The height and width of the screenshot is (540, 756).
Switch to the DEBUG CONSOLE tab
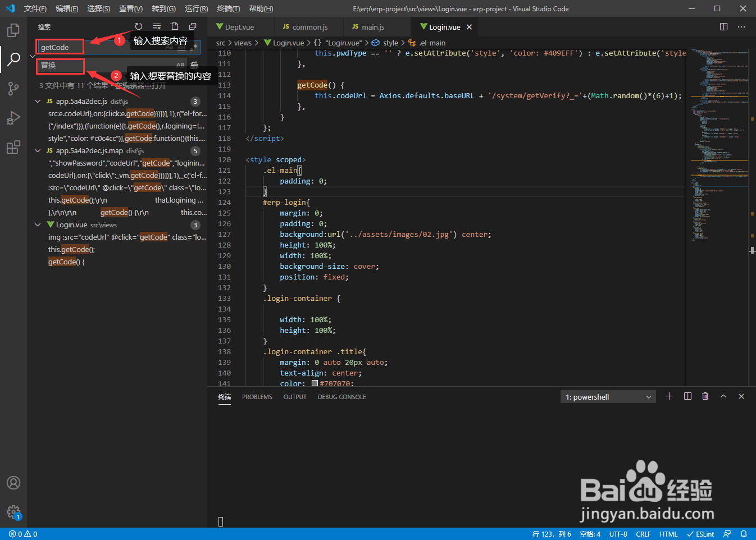pyautogui.click(x=341, y=397)
